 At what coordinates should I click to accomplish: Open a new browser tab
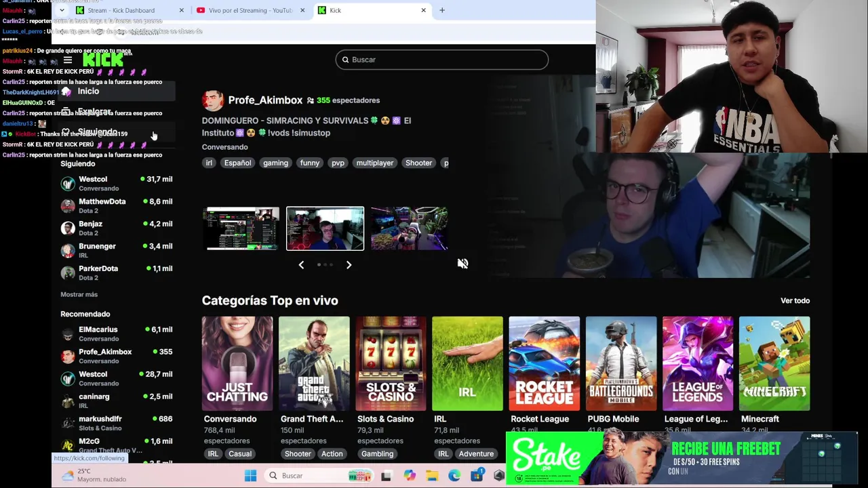tap(442, 10)
